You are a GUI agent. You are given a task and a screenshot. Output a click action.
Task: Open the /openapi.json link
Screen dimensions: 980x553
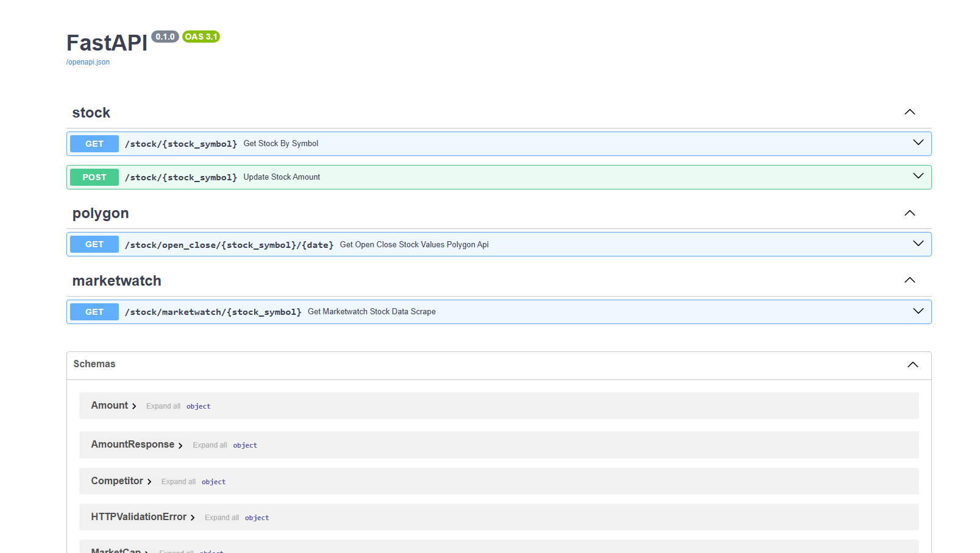pyautogui.click(x=87, y=62)
